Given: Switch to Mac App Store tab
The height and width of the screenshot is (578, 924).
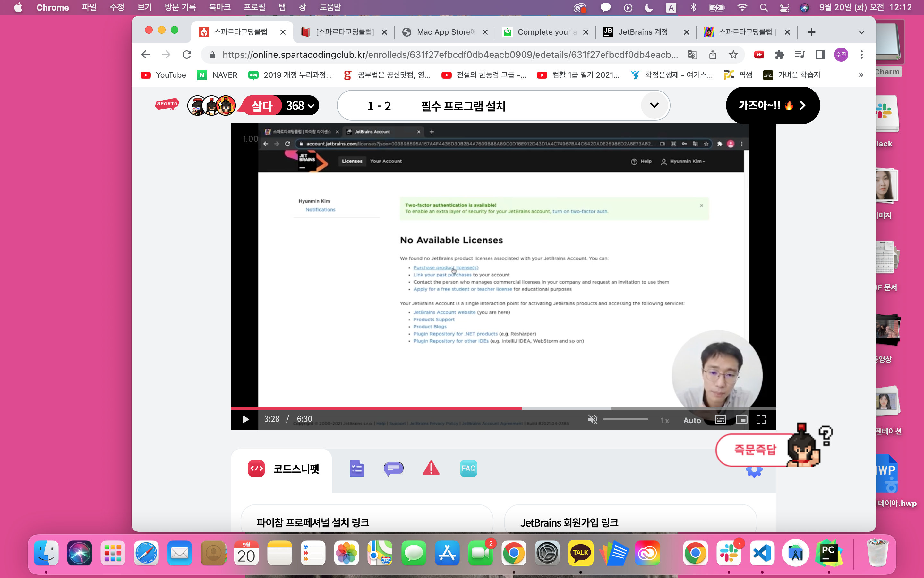Looking at the screenshot, I should coord(445,32).
